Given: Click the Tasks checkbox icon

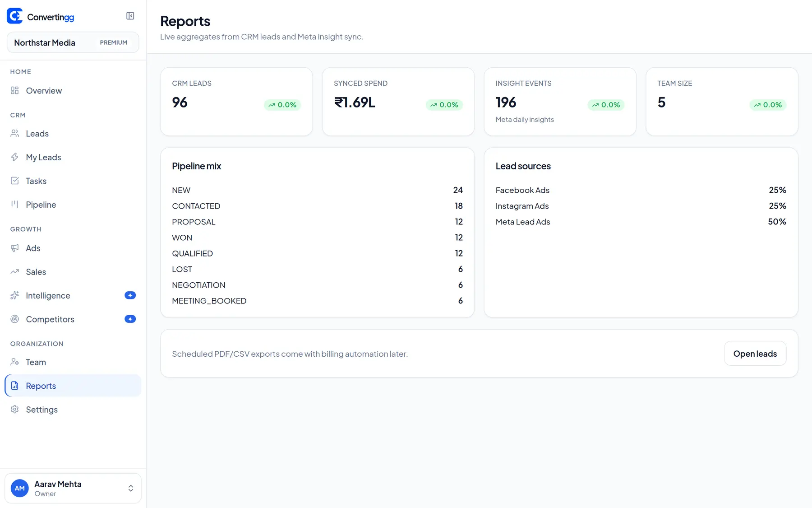Looking at the screenshot, I should click(x=15, y=181).
